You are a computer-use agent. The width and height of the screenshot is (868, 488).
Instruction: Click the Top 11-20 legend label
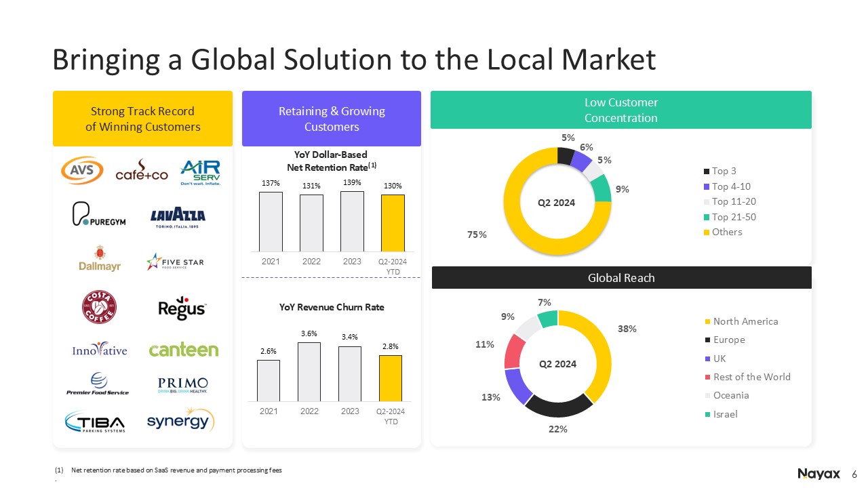click(x=734, y=202)
